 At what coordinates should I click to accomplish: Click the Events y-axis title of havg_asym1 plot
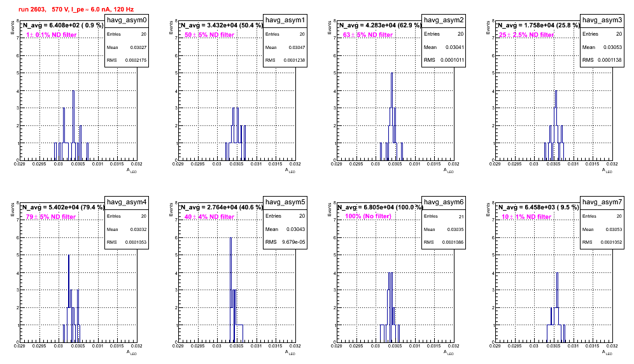point(171,27)
